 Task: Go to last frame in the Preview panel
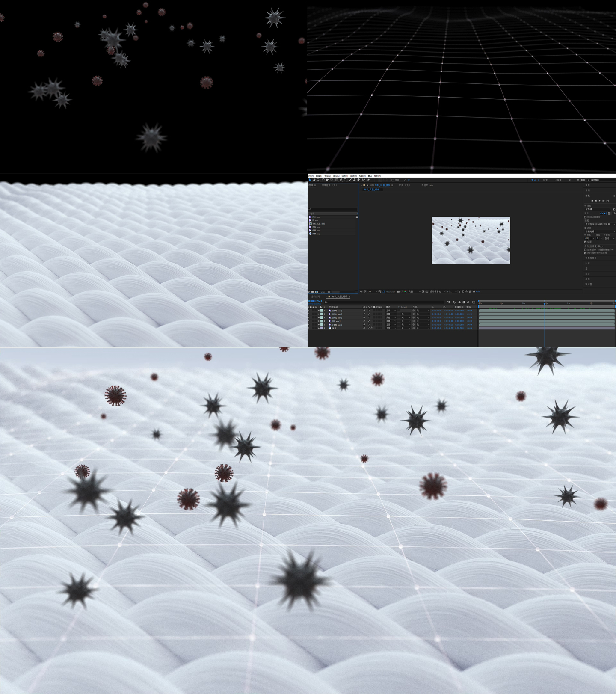click(607, 201)
